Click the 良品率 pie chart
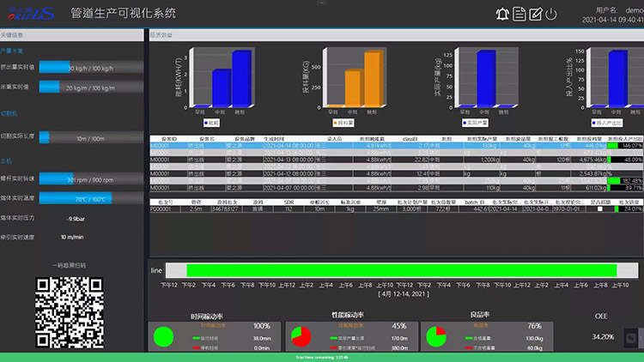Viewport: 644px width, 362px height. pyautogui.click(x=436, y=337)
